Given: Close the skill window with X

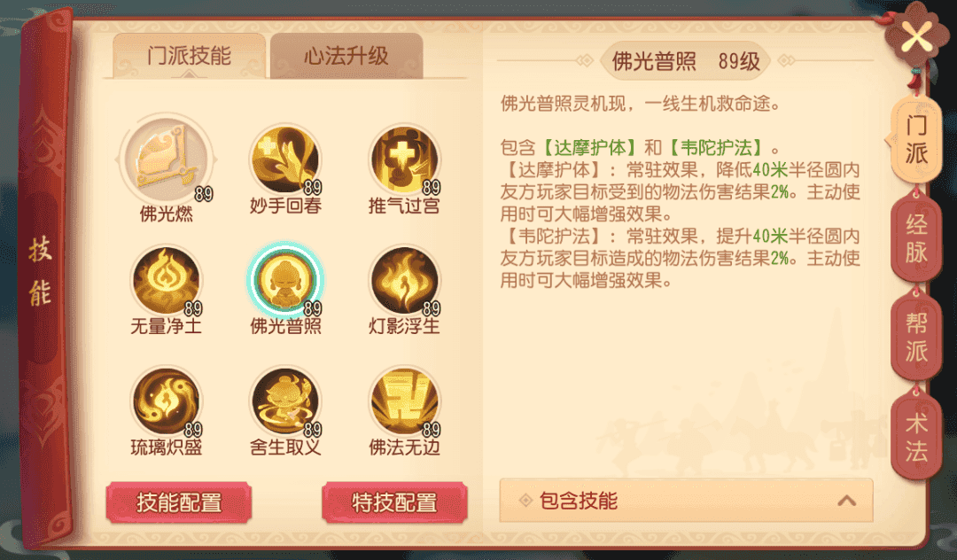Looking at the screenshot, I should point(917,37).
